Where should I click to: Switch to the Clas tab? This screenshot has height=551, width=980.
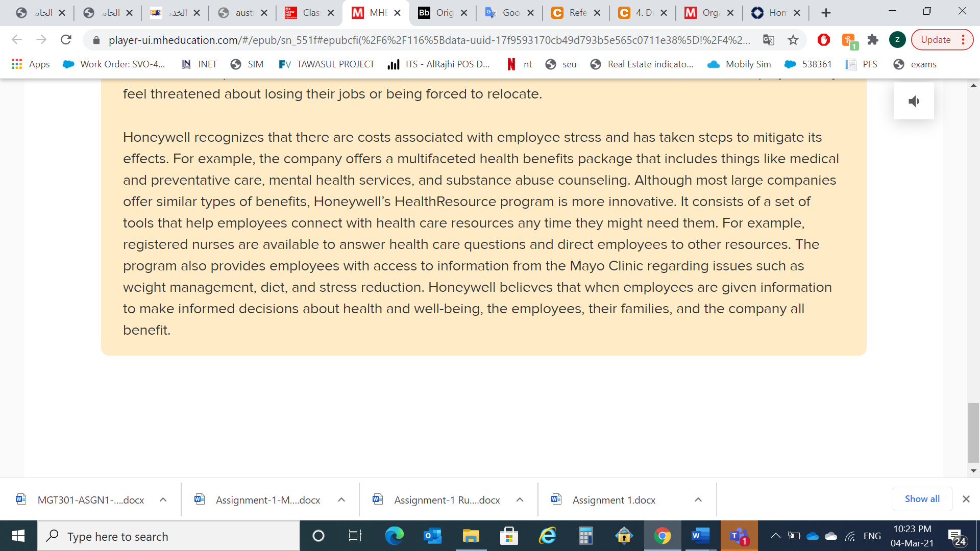[309, 13]
